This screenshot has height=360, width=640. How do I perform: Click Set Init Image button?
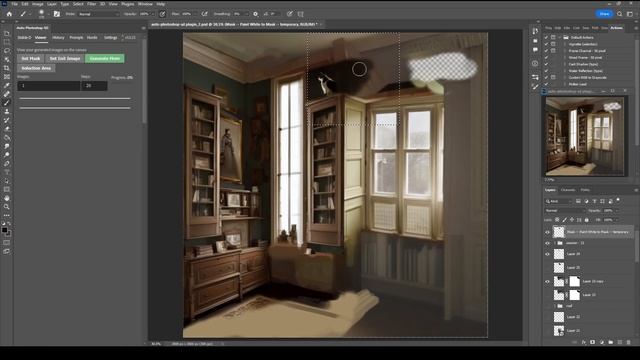tap(65, 58)
